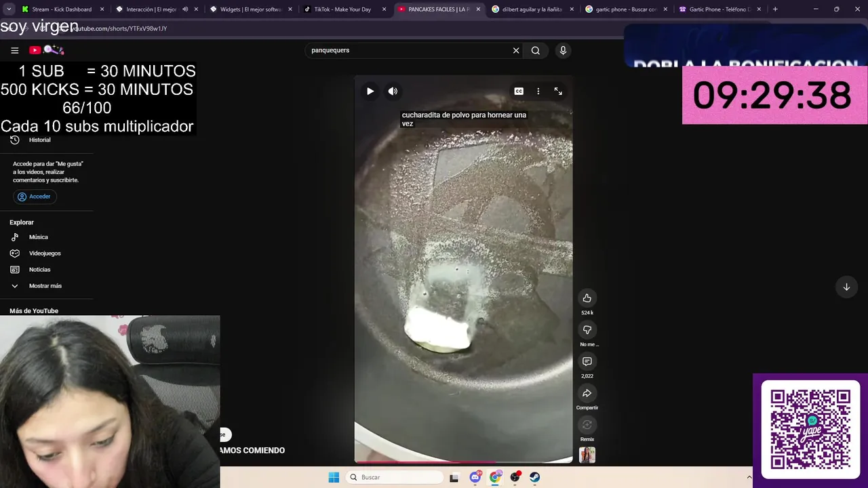The height and width of the screenshot is (488, 868).
Task: Clear the search text with the X
Action: (x=516, y=50)
